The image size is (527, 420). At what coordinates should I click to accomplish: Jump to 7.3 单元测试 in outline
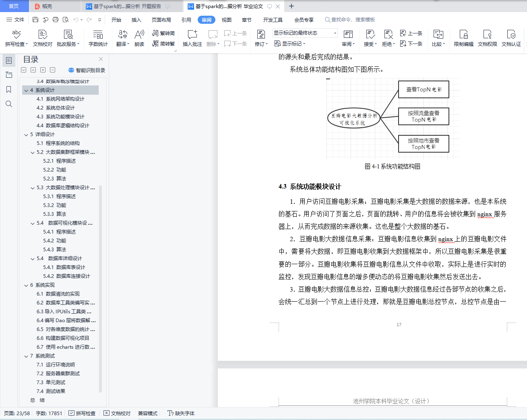click(51, 383)
